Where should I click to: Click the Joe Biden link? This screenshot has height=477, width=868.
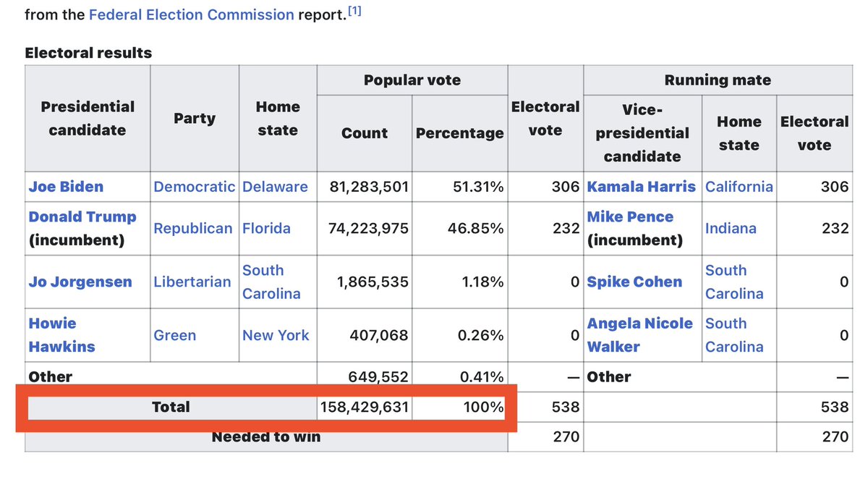pyautogui.click(x=66, y=187)
